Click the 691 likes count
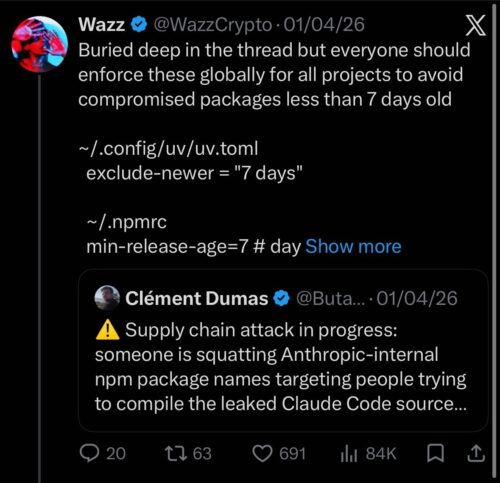This screenshot has height=483, width=500. click(292, 454)
